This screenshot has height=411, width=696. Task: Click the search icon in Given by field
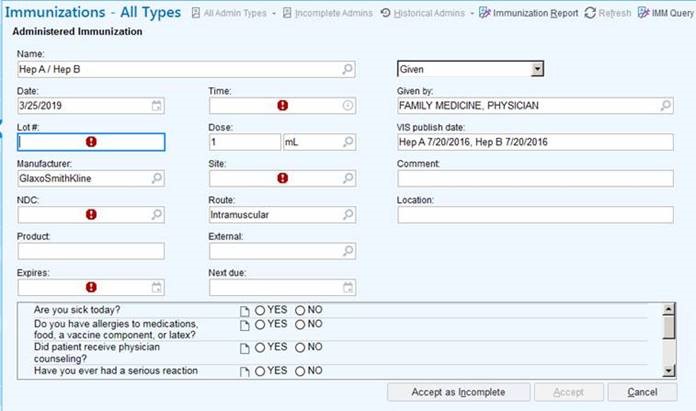pyautogui.click(x=665, y=106)
